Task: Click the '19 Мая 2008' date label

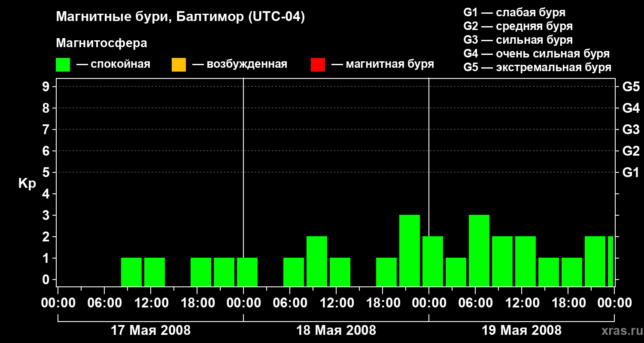Action: 522,331
